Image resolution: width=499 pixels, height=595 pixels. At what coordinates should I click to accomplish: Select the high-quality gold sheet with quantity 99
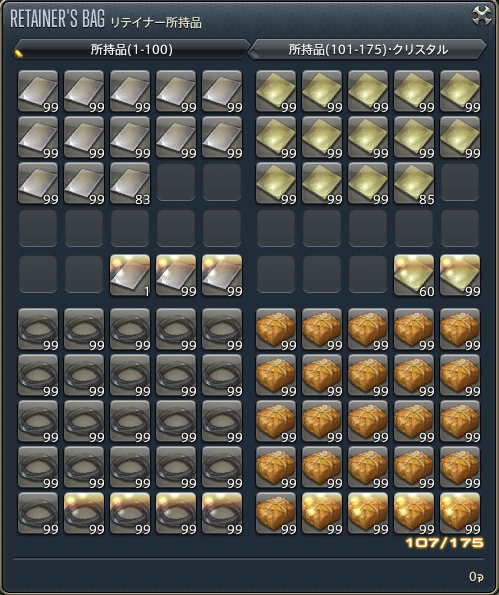(460, 275)
